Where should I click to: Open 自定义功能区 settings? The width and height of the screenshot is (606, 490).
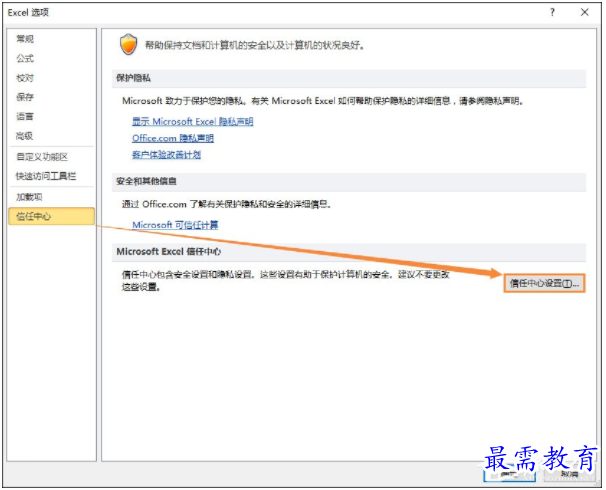point(42,157)
